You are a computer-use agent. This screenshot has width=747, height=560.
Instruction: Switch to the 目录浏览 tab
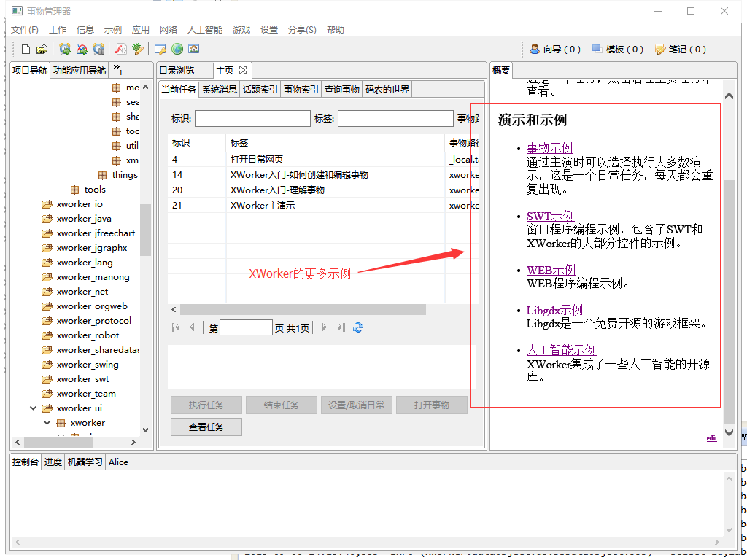click(177, 71)
